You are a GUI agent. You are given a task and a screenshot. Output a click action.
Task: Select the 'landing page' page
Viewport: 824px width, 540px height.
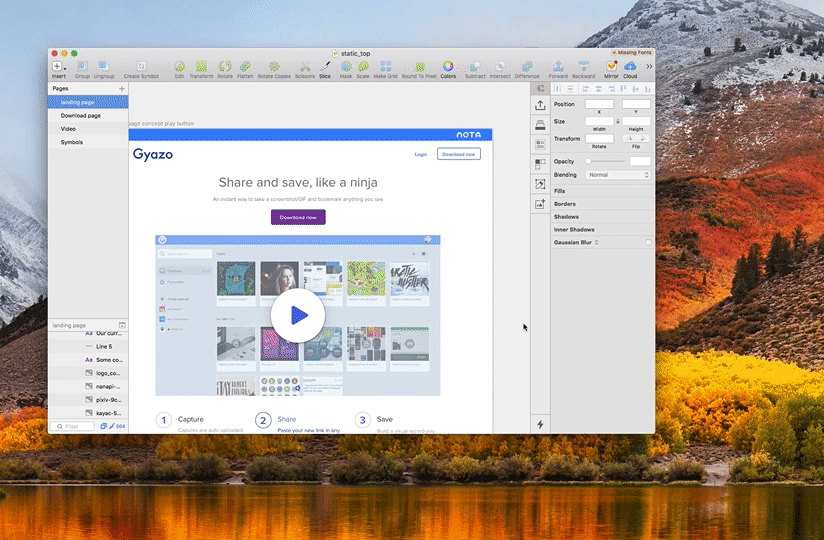coord(88,102)
